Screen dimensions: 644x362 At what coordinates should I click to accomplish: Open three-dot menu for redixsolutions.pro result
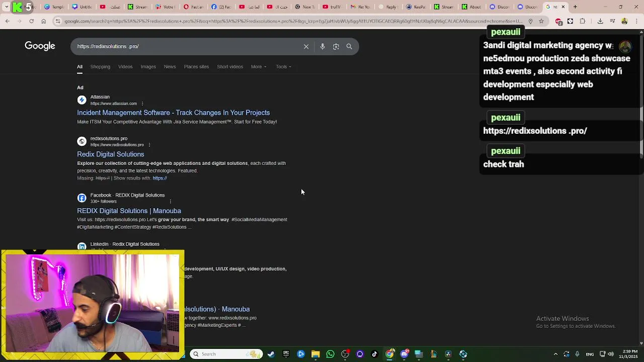click(x=149, y=145)
